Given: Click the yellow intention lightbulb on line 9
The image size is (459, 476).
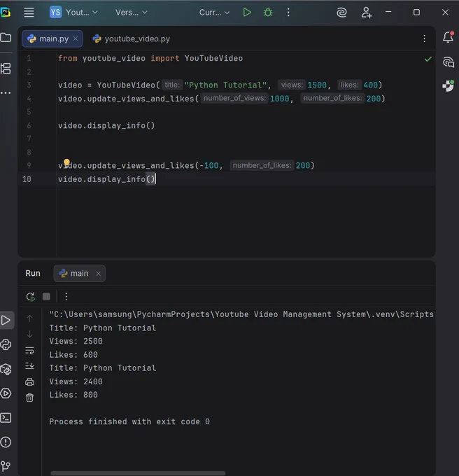Looking at the screenshot, I should 66,162.
